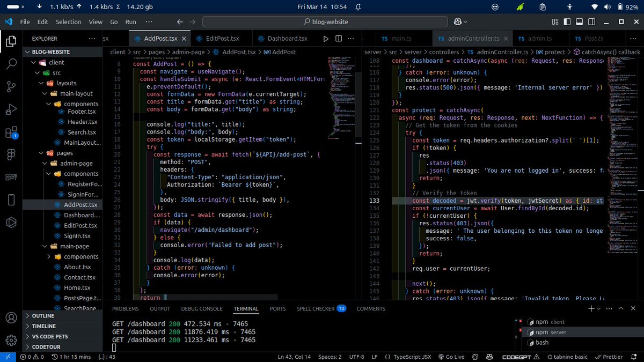Click the Run play icon in editor toolbar

tap(326, 39)
